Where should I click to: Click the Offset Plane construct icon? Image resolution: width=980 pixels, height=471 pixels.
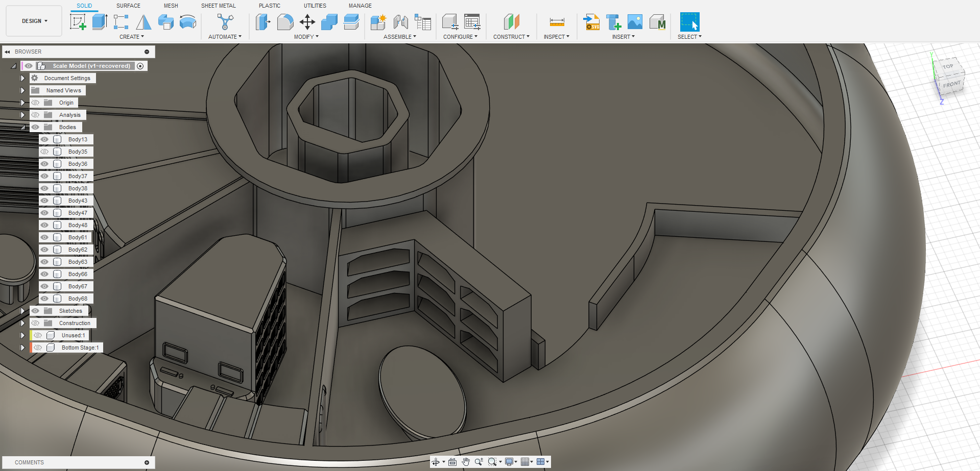tap(511, 22)
